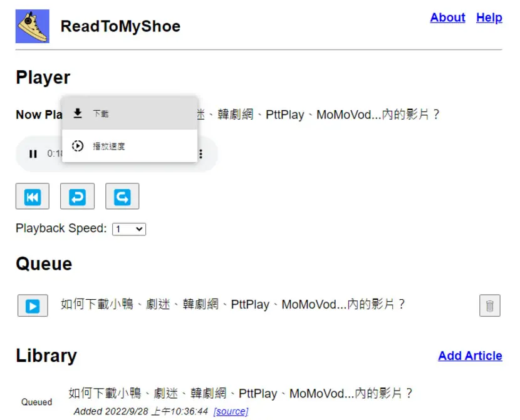Click the queued article title in Queue
This screenshot has width=520, height=420.
click(x=233, y=304)
